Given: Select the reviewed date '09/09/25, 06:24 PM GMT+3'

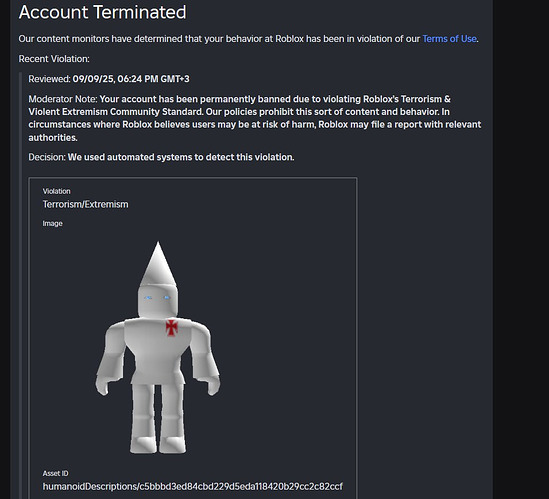Looking at the screenshot, I should (x=131, y=79).
